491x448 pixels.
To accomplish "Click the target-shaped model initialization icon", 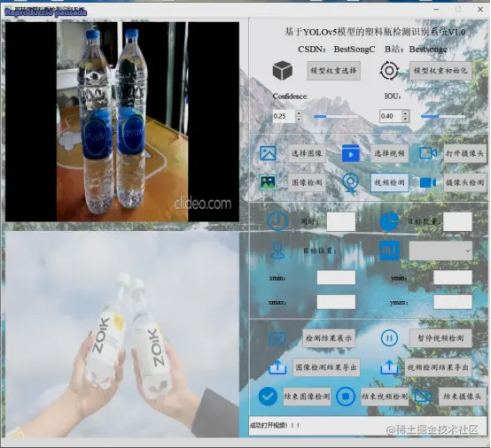I will pos(389,71).
